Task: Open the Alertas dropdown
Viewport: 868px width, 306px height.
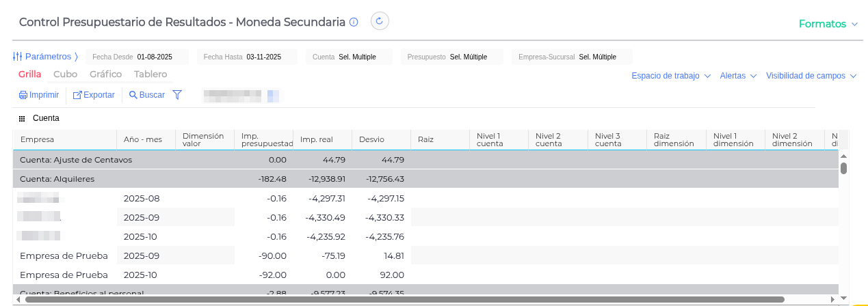Action: [x=738, y=76]
